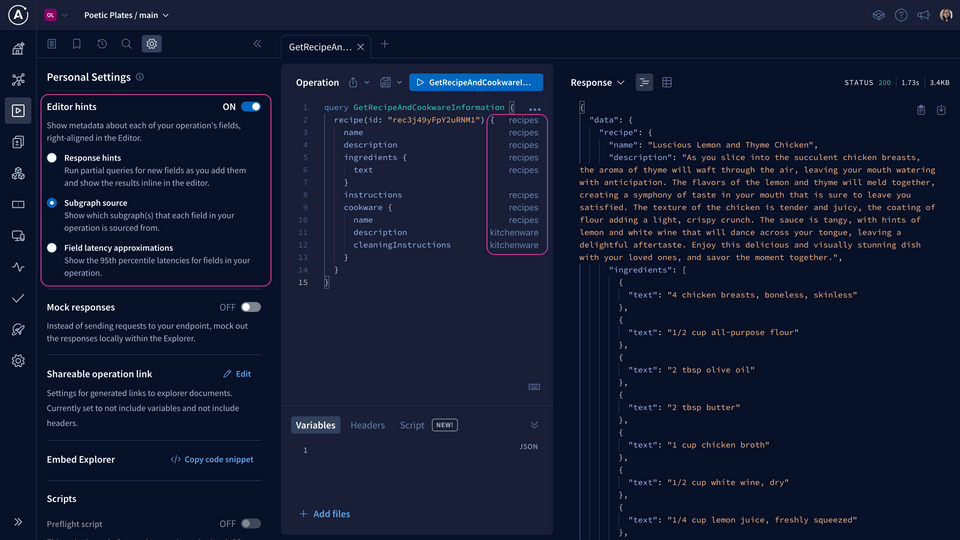This screenshot has height=540, width=960.
Task: Open the subgraphs cubes sidebar icon
Action: coord(18,173)
